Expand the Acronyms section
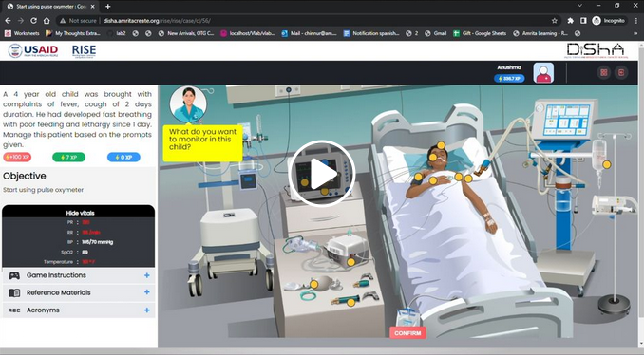The height and width of the screenshot is (357, 644). pos(79,310)
